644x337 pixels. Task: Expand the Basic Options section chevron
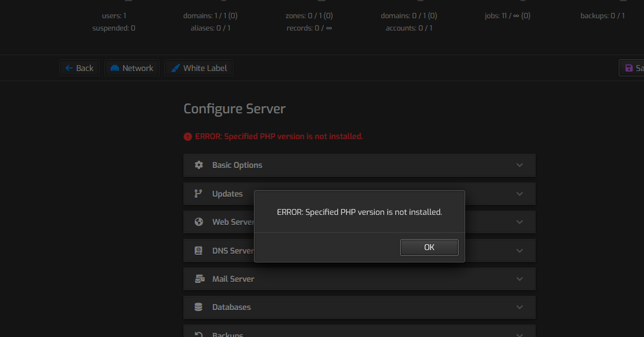519,165
